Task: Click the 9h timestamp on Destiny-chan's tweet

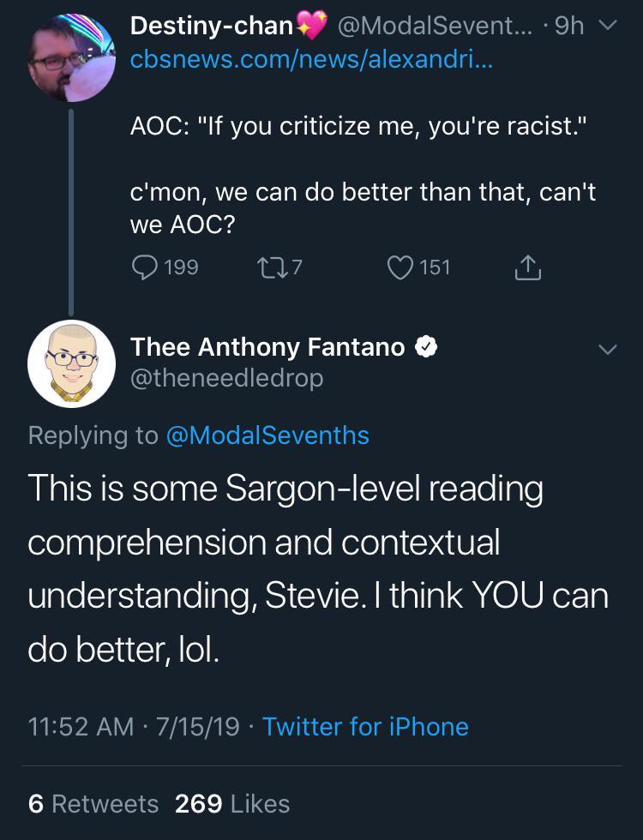Action: tap(568, 27)
